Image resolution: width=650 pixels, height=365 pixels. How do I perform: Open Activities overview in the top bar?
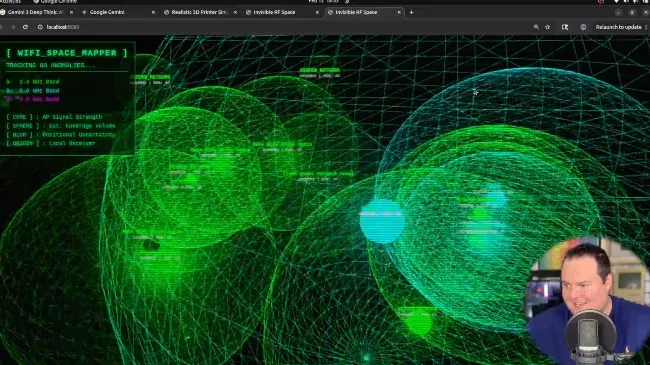(x=10, y=2)
